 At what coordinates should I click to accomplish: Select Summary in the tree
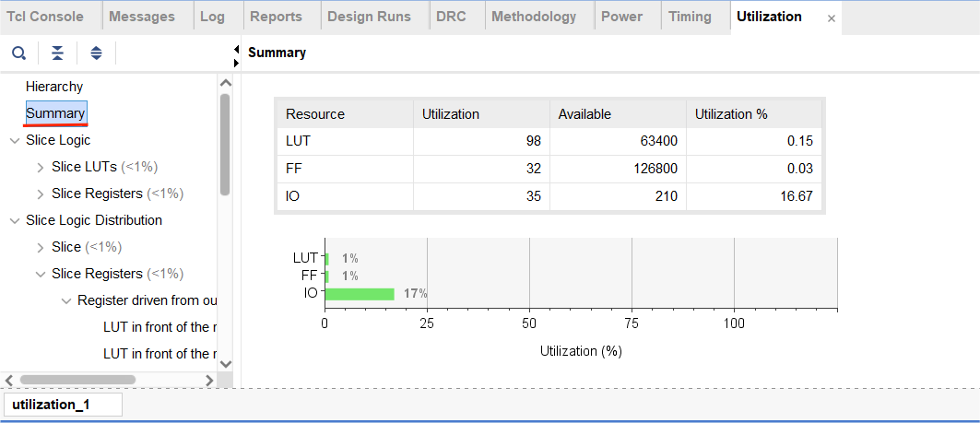point(56,113)
